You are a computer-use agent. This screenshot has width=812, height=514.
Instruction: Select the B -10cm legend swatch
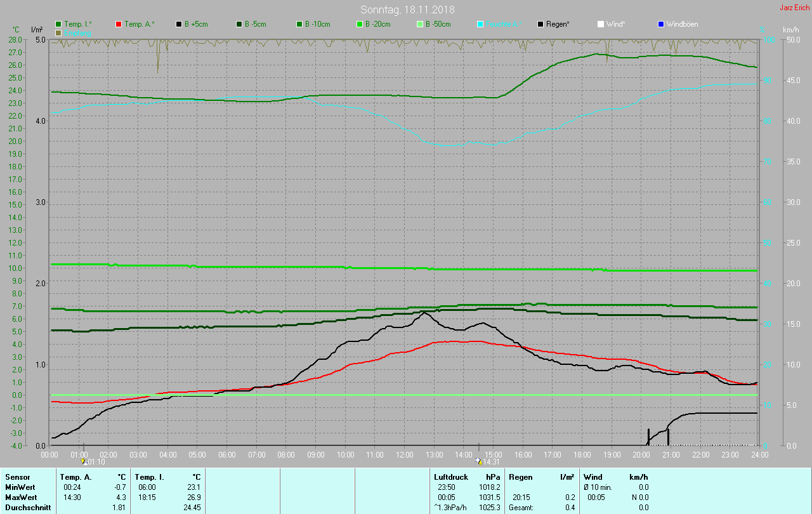300,24
